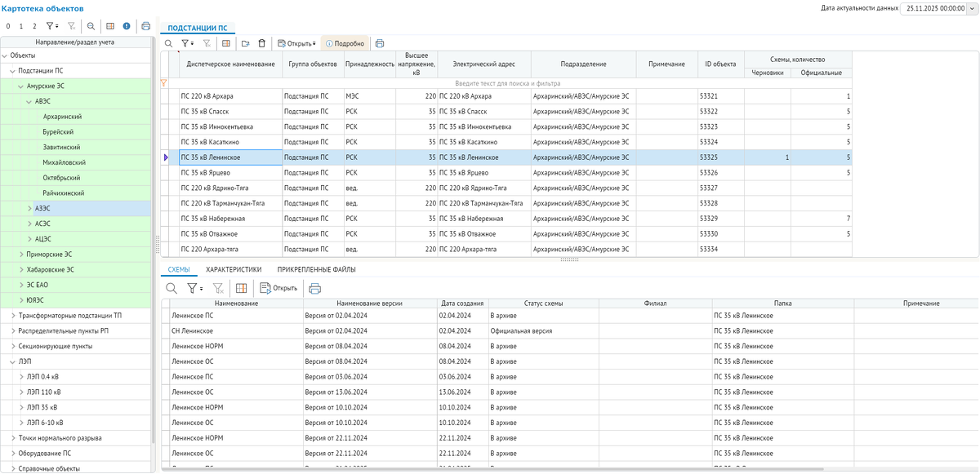Click search magnifier in substations toolbar
This screenshot has width=980, height=474.
coord(169,43)
